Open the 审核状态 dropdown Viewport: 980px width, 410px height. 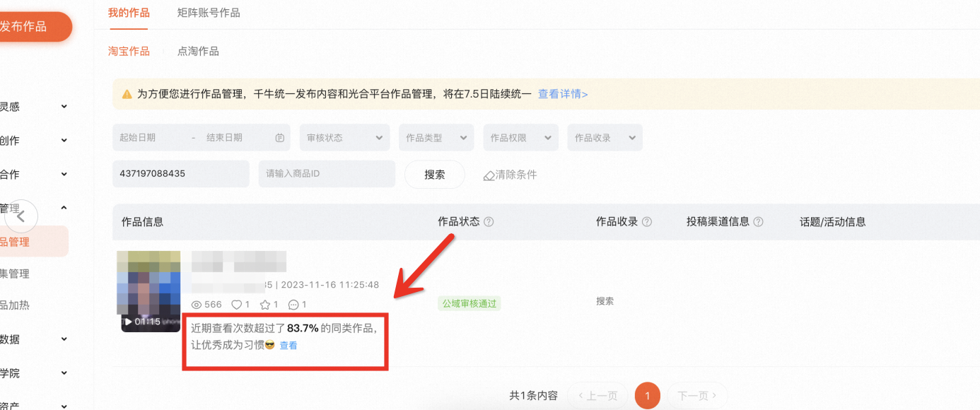tap(344, 138)
